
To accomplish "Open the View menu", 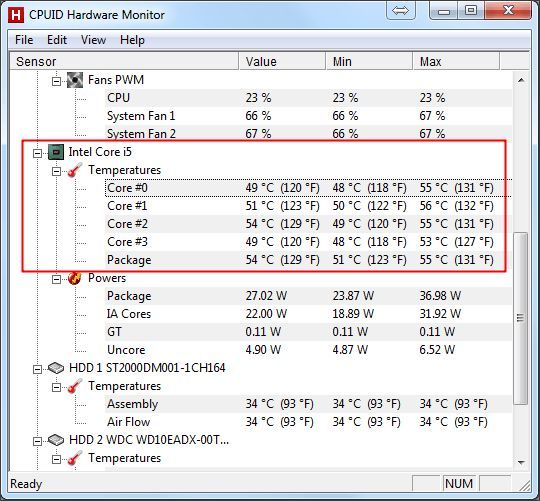I will click(x=93, y=40).
